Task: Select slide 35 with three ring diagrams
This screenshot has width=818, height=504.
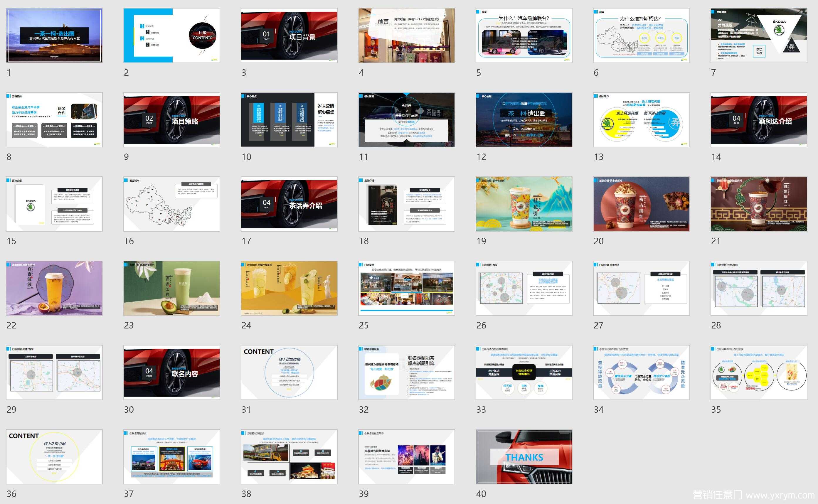Action: (759, 373)
